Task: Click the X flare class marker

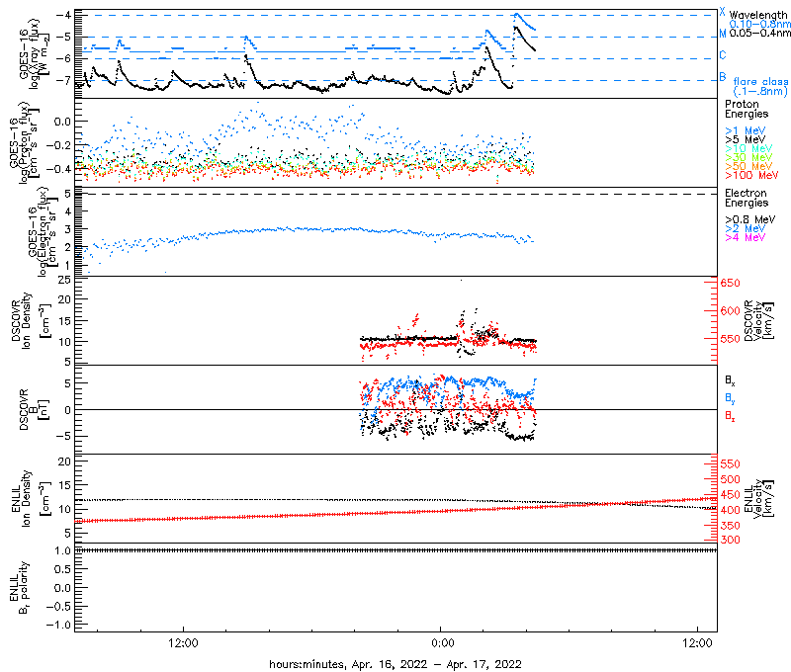Action: pyautogui.click(x=723, y=12)
